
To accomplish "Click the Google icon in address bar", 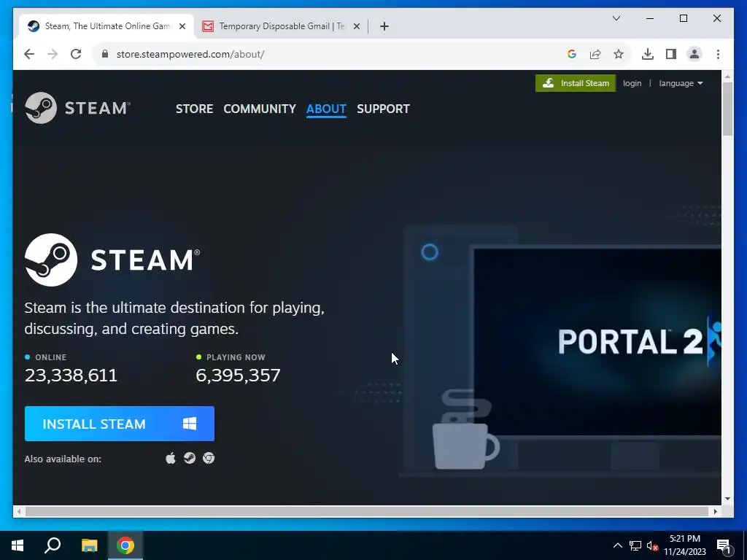I will click(x=572, y=54).
